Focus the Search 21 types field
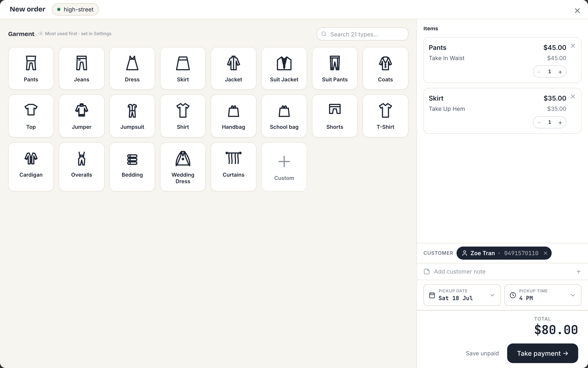Screen dimensions: 588x368 [362, 34]
